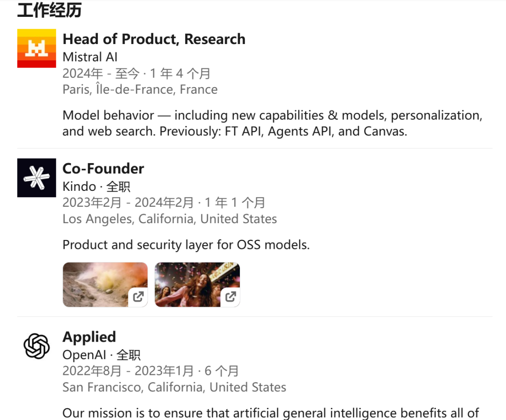Viewport: 506px width, 420px height.
Task: Click the Kindo company logo
Action: (37, 178)
